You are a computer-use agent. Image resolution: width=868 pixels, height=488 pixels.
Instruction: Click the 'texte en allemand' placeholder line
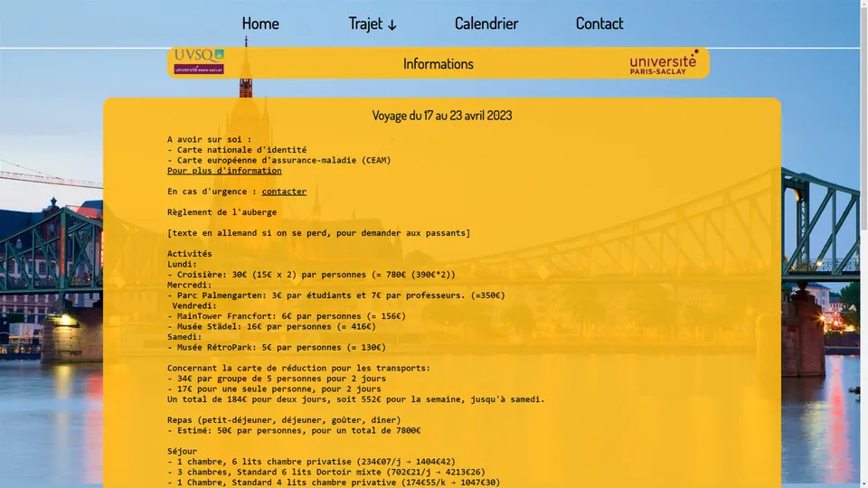tap(319, 233)
